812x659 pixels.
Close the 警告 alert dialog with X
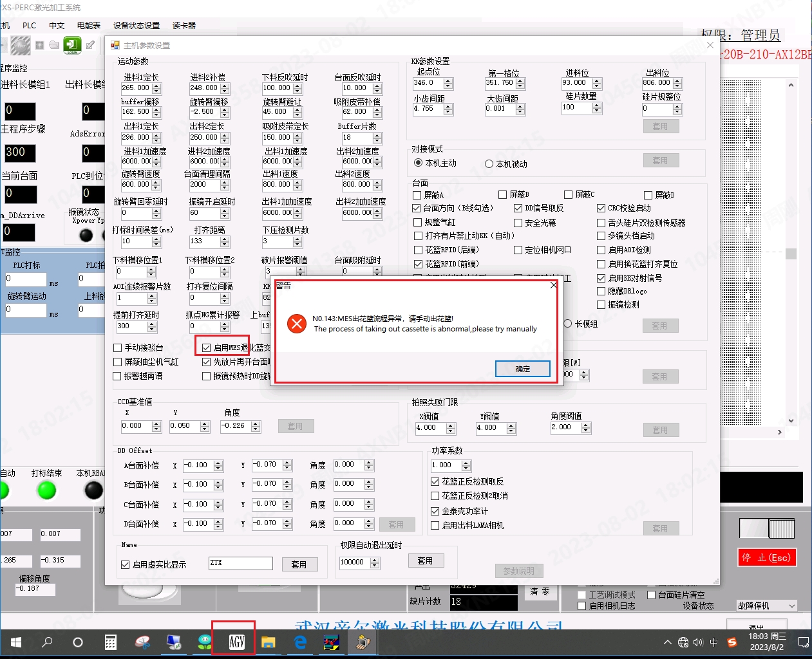pyautogui.click(x=553, y=285)
